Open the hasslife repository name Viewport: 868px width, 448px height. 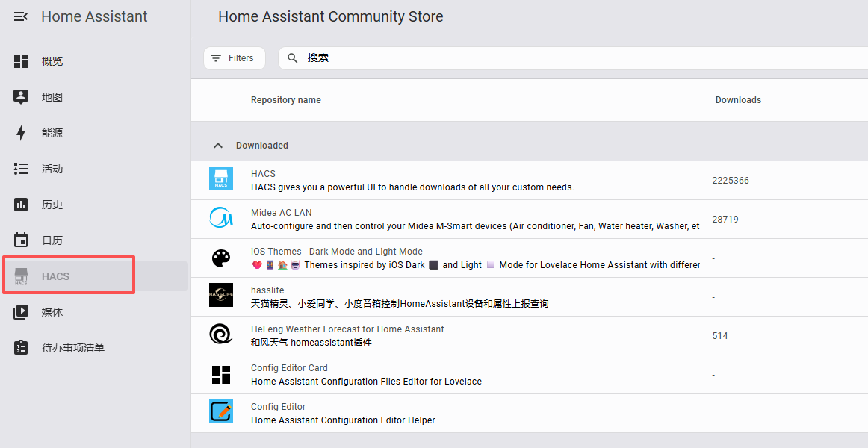pyautogui.click(x=267, y=290)
